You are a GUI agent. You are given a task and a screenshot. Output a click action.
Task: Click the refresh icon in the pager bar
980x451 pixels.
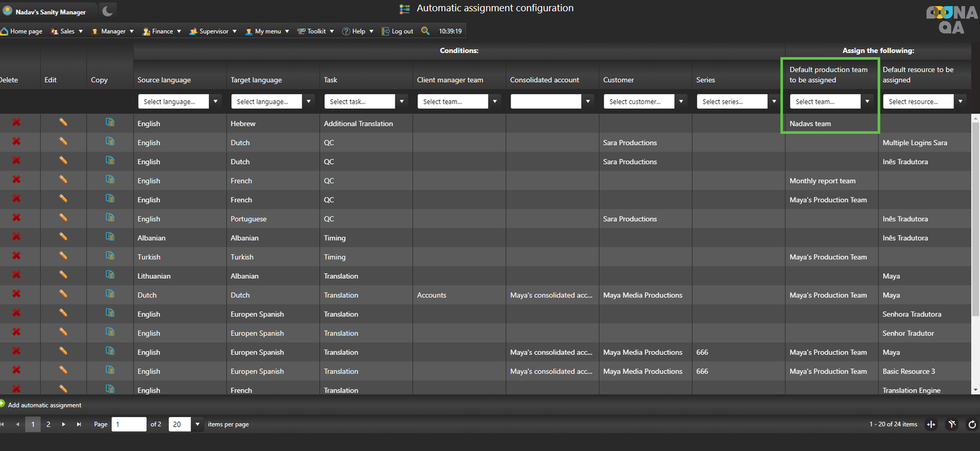(972, 424)
